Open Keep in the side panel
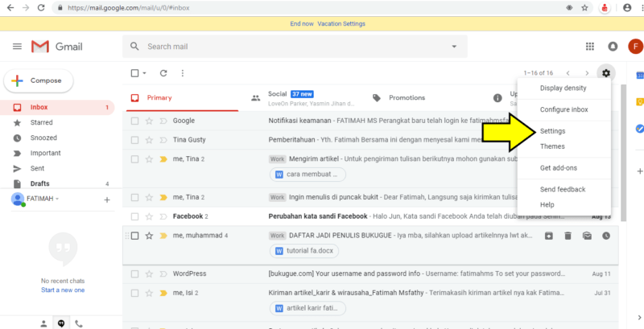644x329 pixels. click(x=639, y=101)
